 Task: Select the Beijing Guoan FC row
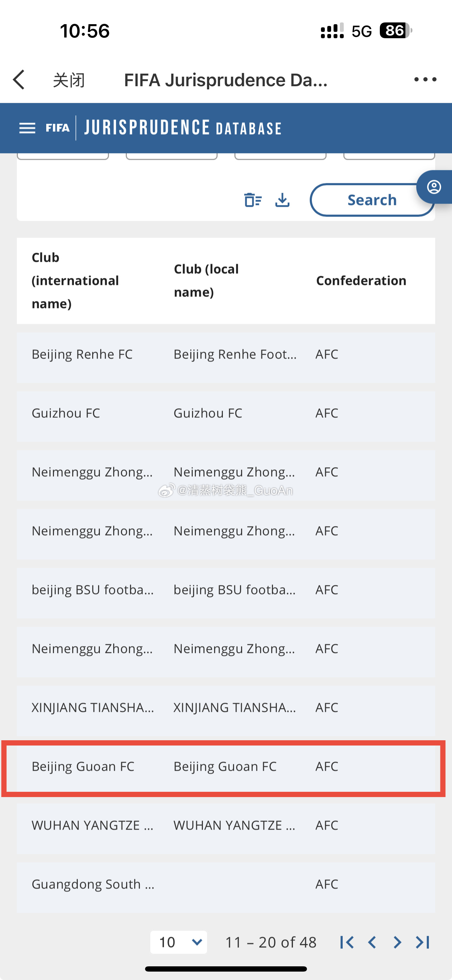226,767
